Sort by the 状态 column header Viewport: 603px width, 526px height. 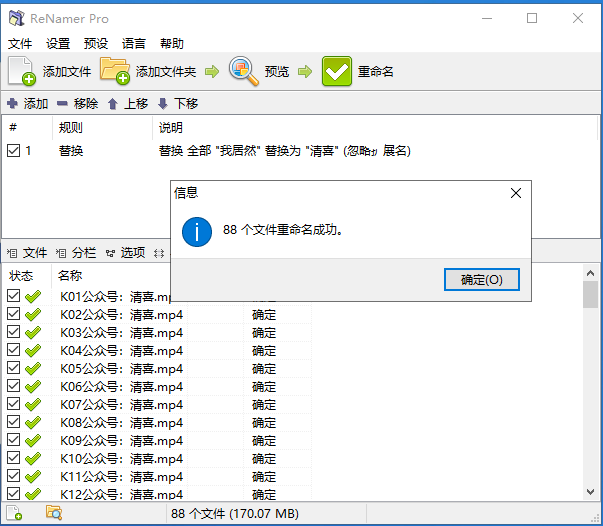coord(21,276)
